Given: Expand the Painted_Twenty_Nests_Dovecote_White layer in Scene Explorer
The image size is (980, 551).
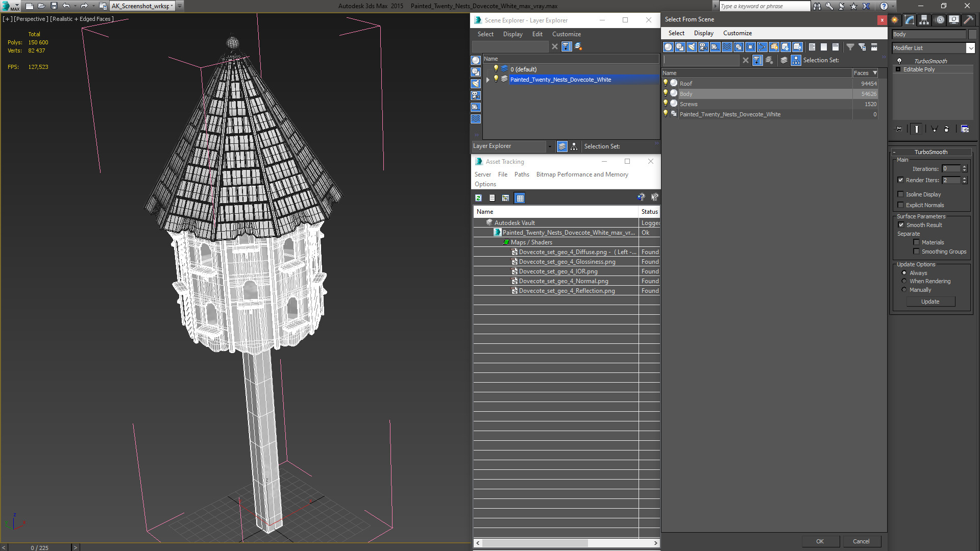Looking at the screenshot, I should click(x=488, y=80).
